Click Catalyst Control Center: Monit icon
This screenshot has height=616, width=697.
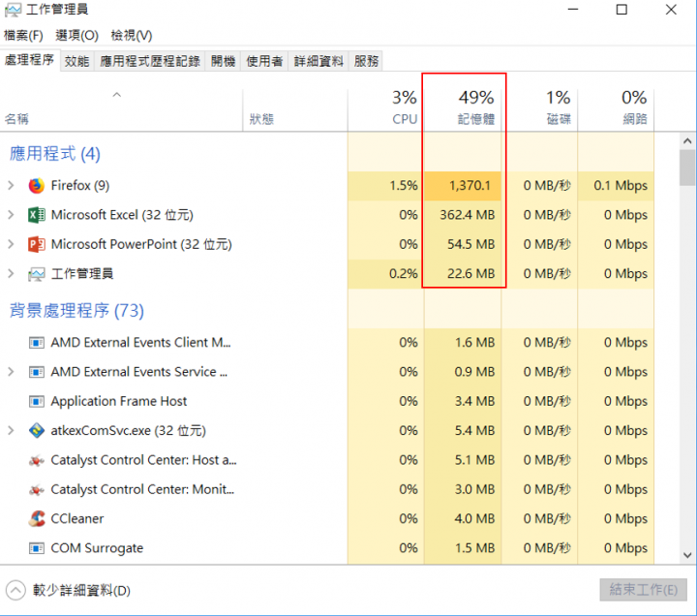point(37,490)
